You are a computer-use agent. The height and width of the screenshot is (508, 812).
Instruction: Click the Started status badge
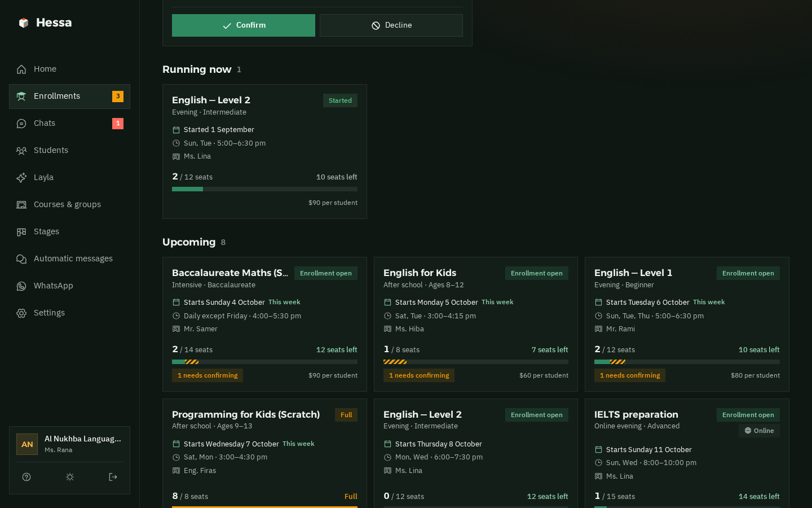click(x=340, y=100)
